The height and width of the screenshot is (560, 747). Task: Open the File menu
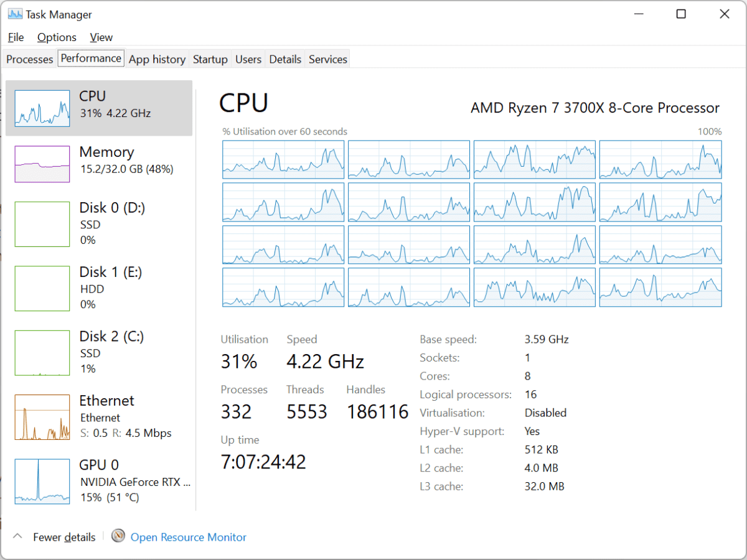(16, 37)
